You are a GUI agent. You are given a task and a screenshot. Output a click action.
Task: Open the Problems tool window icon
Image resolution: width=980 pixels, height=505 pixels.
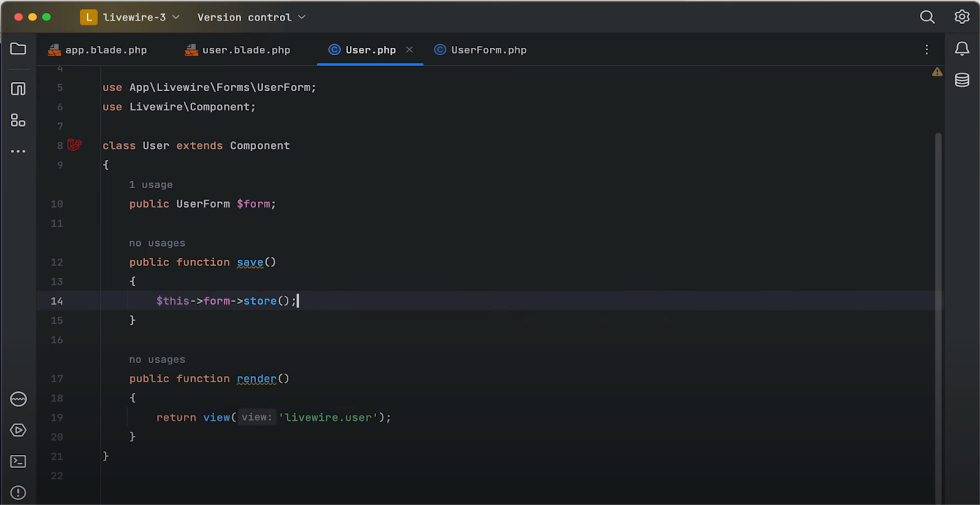(18, 493)
